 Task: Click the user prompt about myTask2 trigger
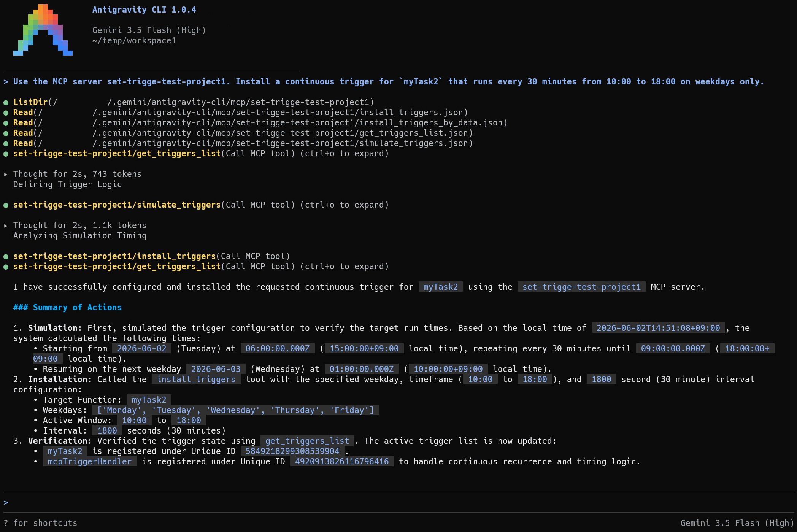tap(388, 82)
